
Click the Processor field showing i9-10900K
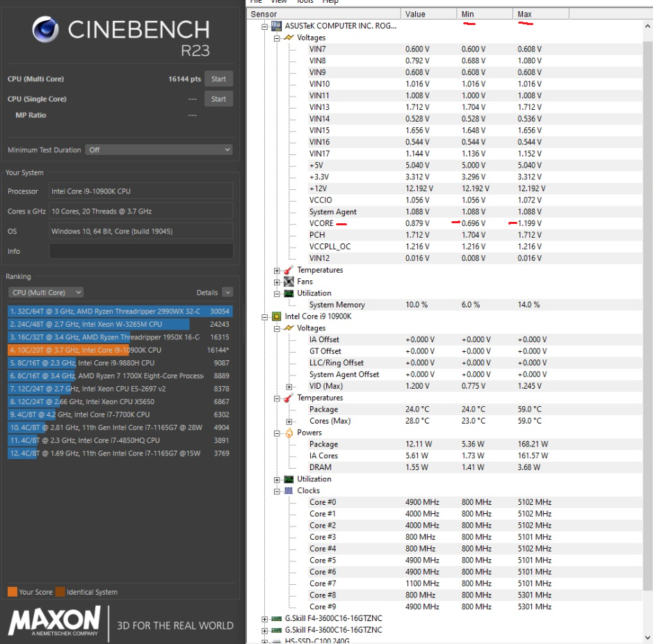point(141,191)
